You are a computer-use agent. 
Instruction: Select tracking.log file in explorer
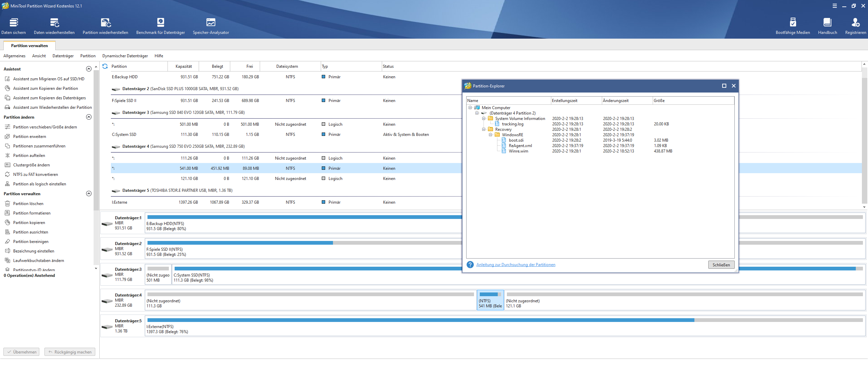pos(513,124)
